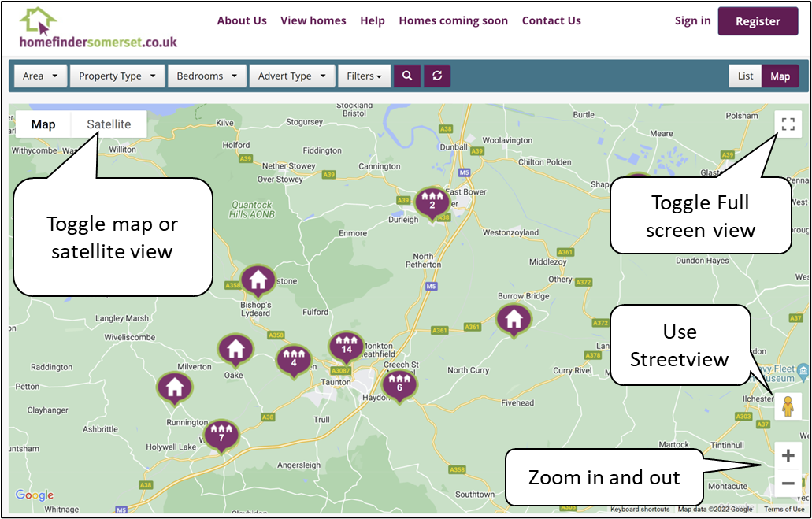Image resolution: width=812 pixels, height=519 pixels.
Task: Click the Fivehead map label
Action: (x=517, y=402)
